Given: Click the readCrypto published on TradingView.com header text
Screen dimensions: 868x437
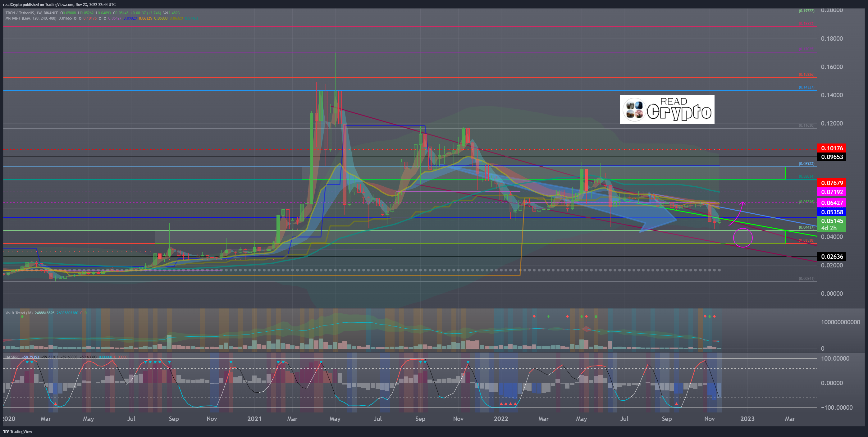Looking at the screenshot, I should (39, 4).
